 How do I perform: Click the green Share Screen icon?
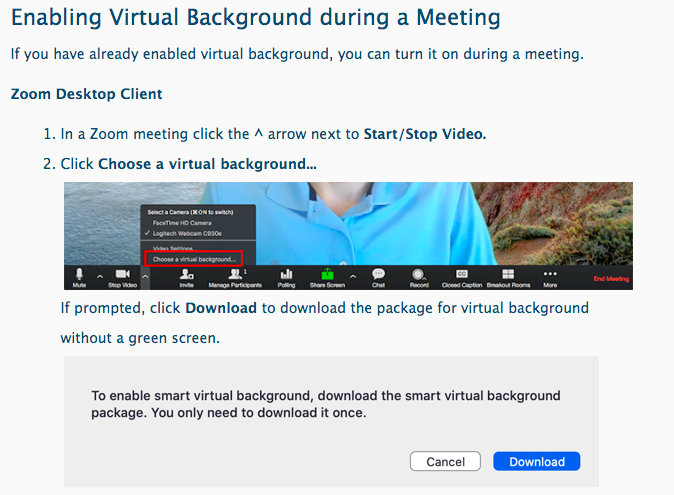[326, 273]
